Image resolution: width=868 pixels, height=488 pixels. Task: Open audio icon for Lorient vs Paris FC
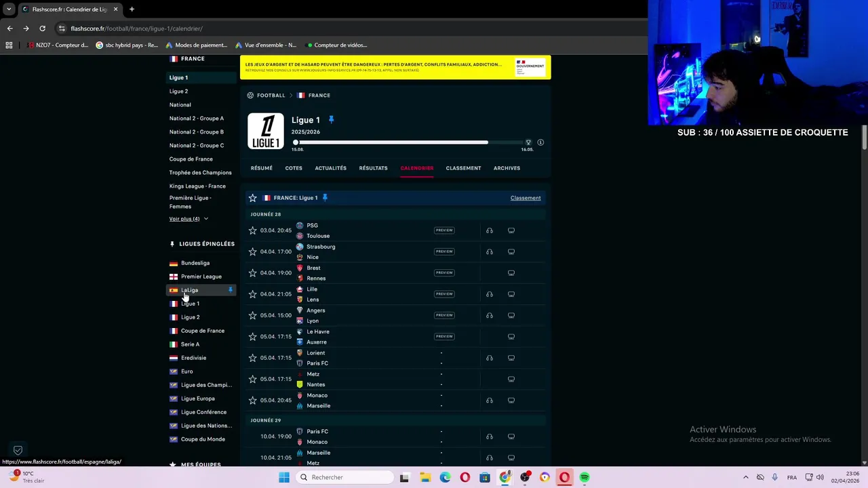(x=490, y=358)
